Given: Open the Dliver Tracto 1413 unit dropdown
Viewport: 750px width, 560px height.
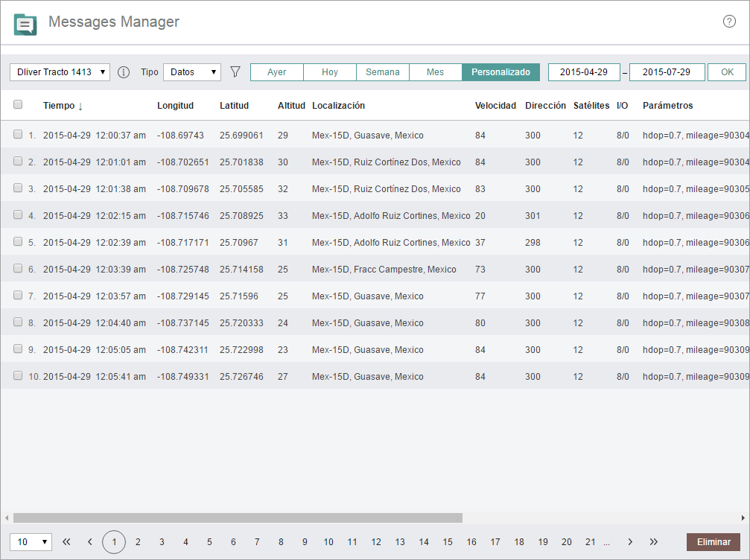Looking at the screenshot, I should coord(60,72).
